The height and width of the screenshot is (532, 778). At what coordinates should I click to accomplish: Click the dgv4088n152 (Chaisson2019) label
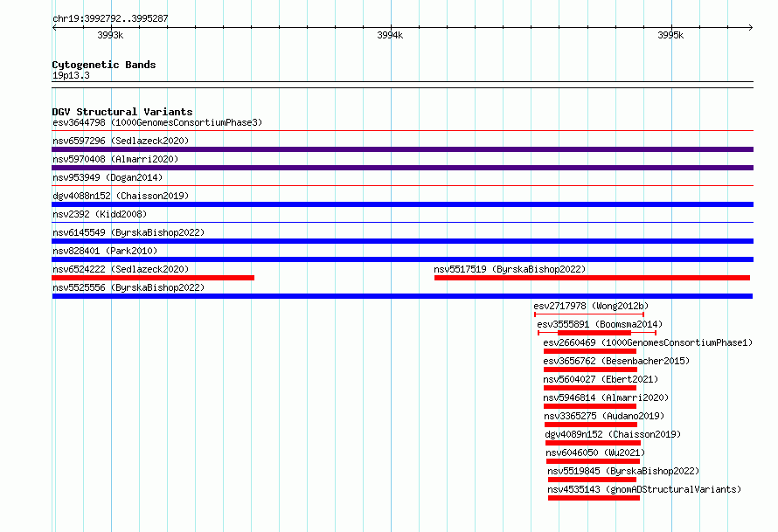pyautogui.click(x=121, y=196)
